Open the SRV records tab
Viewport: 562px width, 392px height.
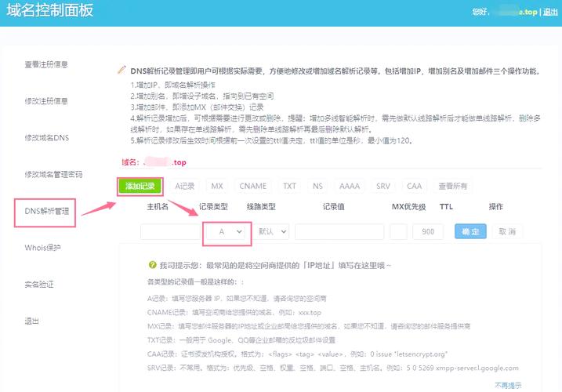coord(383,186)
